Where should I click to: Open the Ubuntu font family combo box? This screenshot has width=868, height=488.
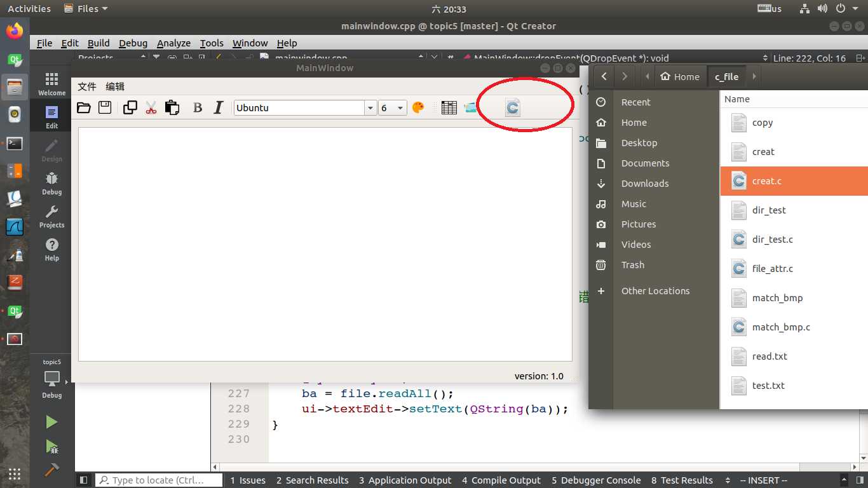(x=305, y=108)
